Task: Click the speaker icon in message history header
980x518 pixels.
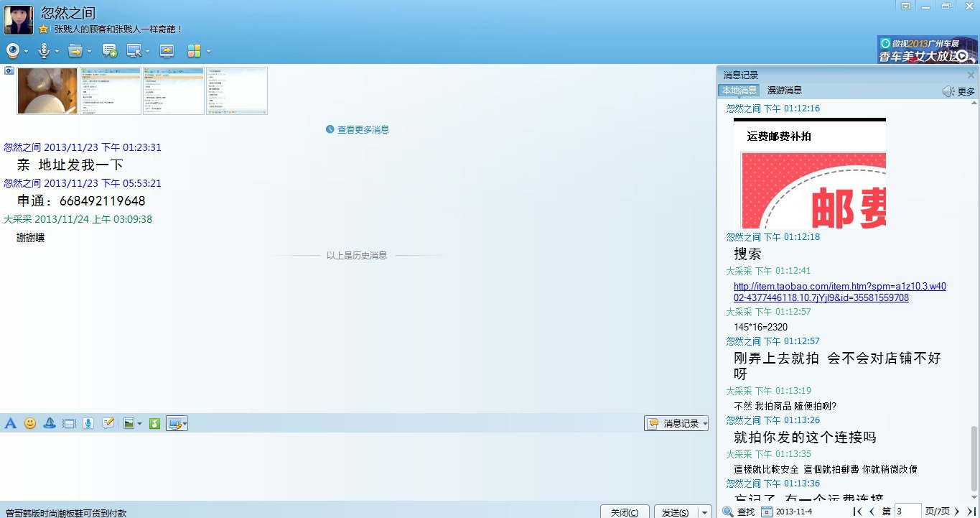Action: pyautogui.click(x=948, y=91)
